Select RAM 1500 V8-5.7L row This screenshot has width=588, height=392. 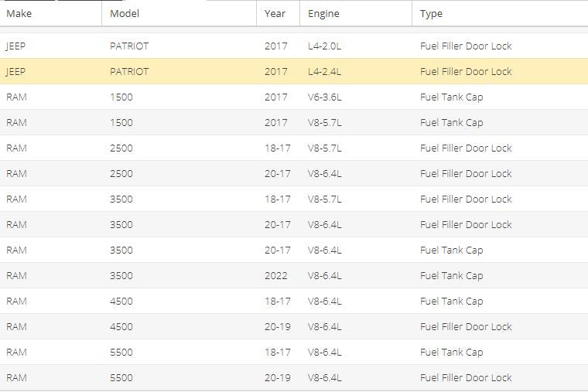294,122
